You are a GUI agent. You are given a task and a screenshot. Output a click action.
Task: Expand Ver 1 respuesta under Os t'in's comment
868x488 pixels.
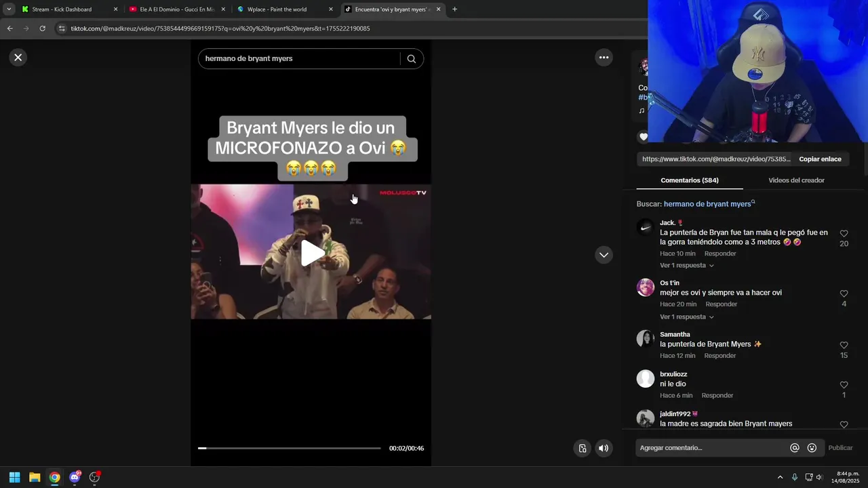coord(686,317)
